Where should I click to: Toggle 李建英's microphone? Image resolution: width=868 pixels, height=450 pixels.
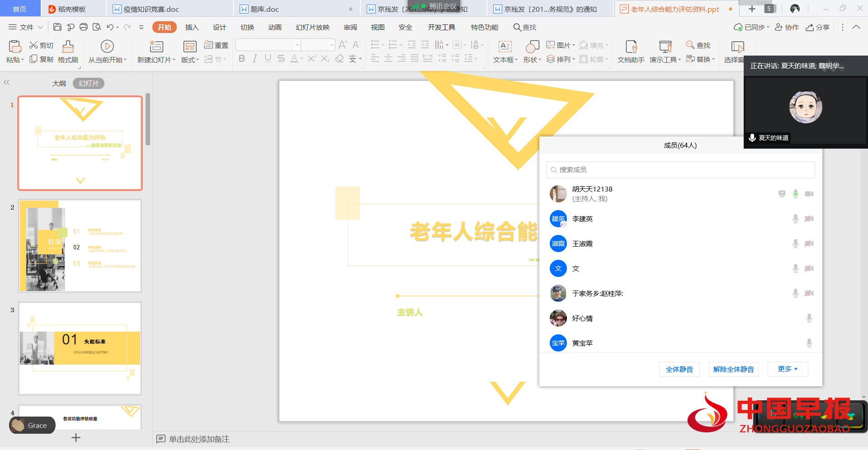pyautogui.click(x=796, y=219)
